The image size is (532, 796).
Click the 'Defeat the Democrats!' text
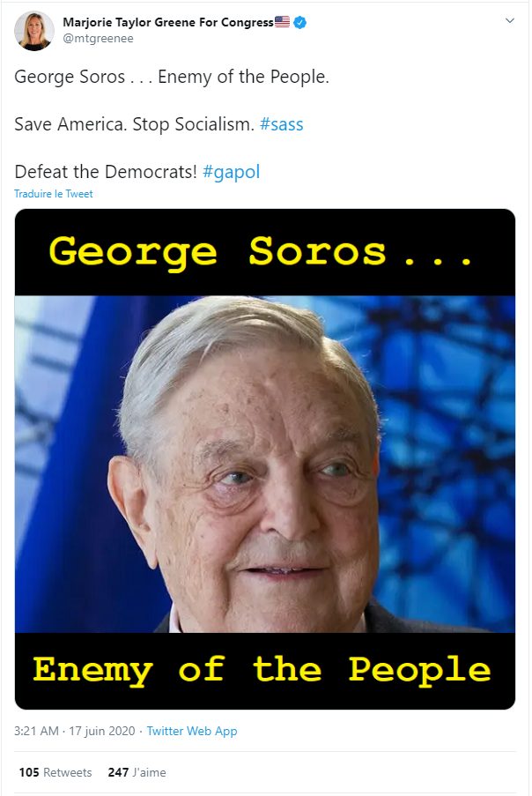click(x=106, y=172)
